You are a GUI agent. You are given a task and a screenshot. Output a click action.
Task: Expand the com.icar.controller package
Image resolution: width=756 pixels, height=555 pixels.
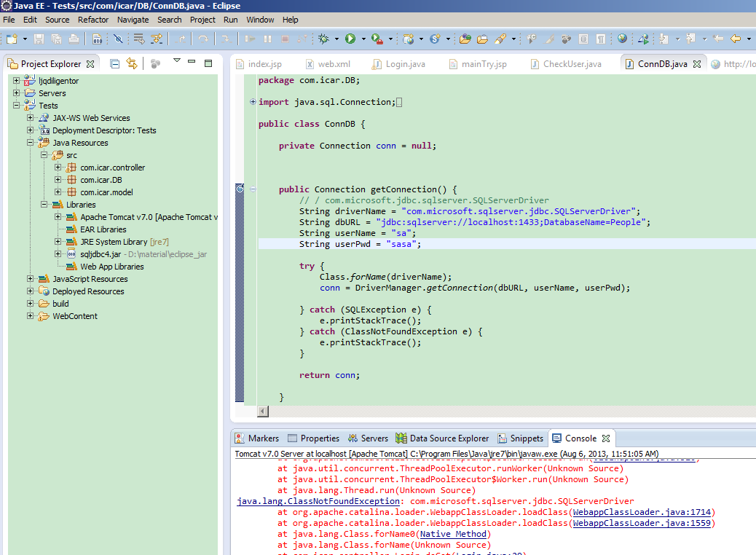[58, 168]
